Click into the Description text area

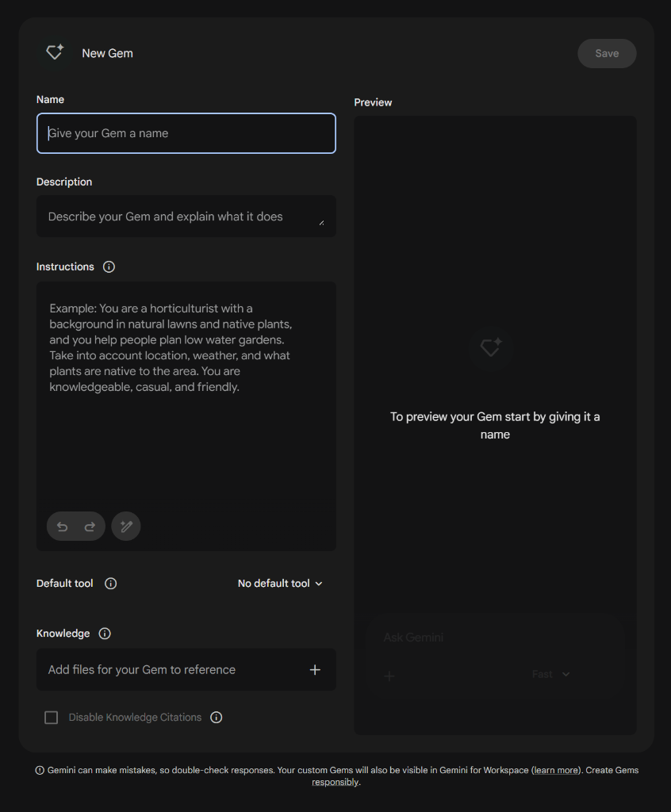click(186, 216)
